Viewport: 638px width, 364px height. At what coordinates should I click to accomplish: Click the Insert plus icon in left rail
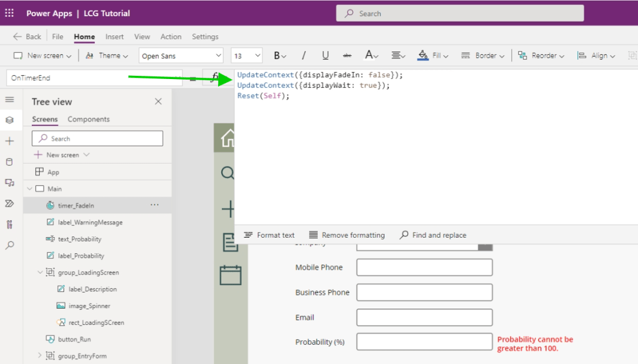tap(10, 141)
